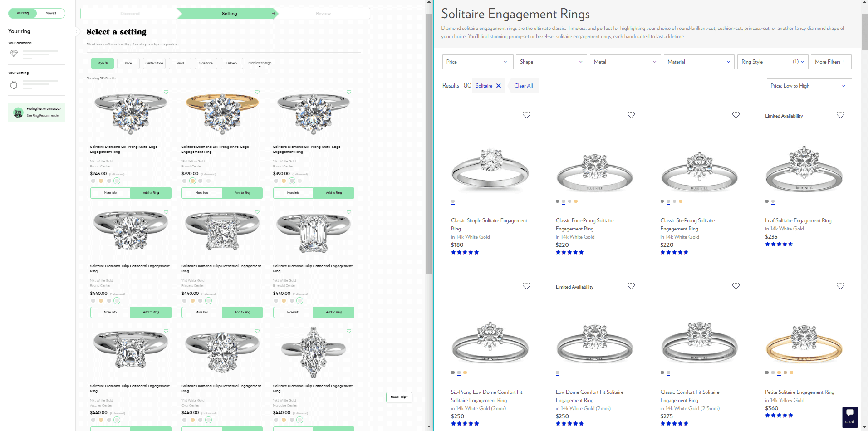Favorite the Classic Simple Solitaire ring heart

coord(526,115)
